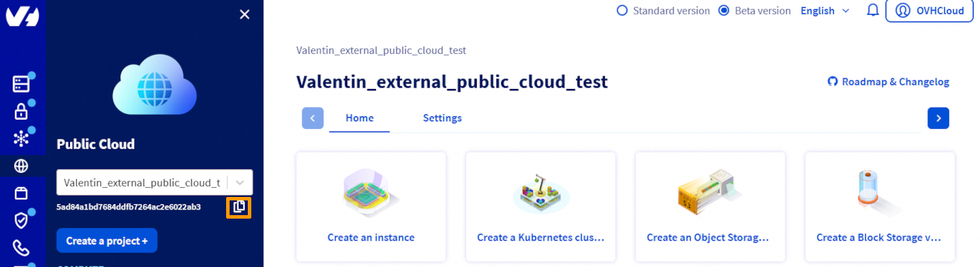Switch to the Settings tab
The image size is (980, 267).
point(442,118)
